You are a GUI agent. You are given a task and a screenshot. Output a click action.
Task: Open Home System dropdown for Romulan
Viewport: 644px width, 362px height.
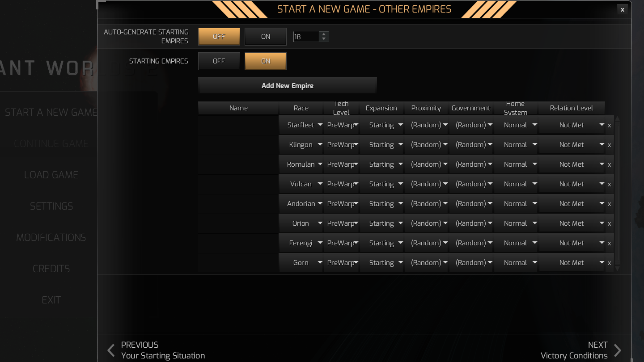pyautogui.click(x=516, y=164)
